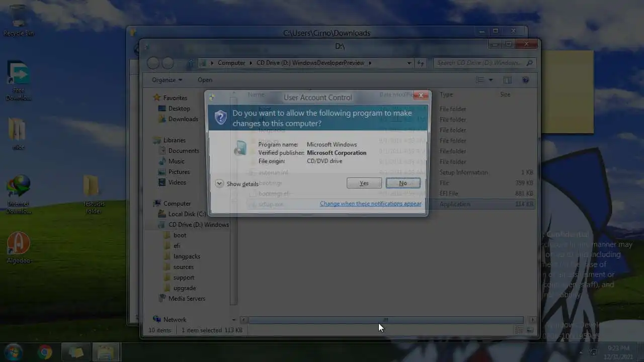Open the view options dropdown arrow
Screen dimensions: 644x362
[491, 80]
